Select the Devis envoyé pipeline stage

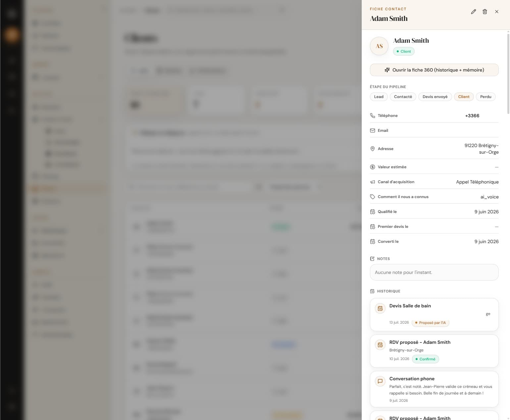click(435, 97)
